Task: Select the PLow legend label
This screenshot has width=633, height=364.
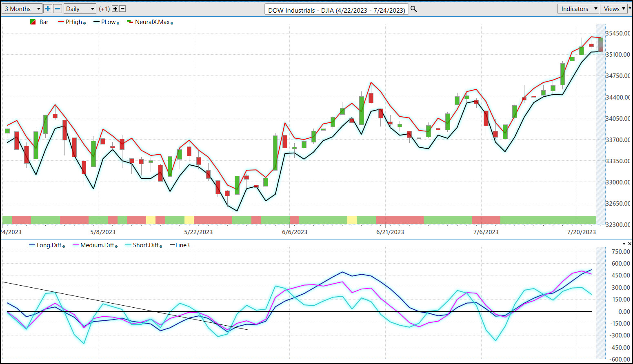Action: (x=109, y=22)
